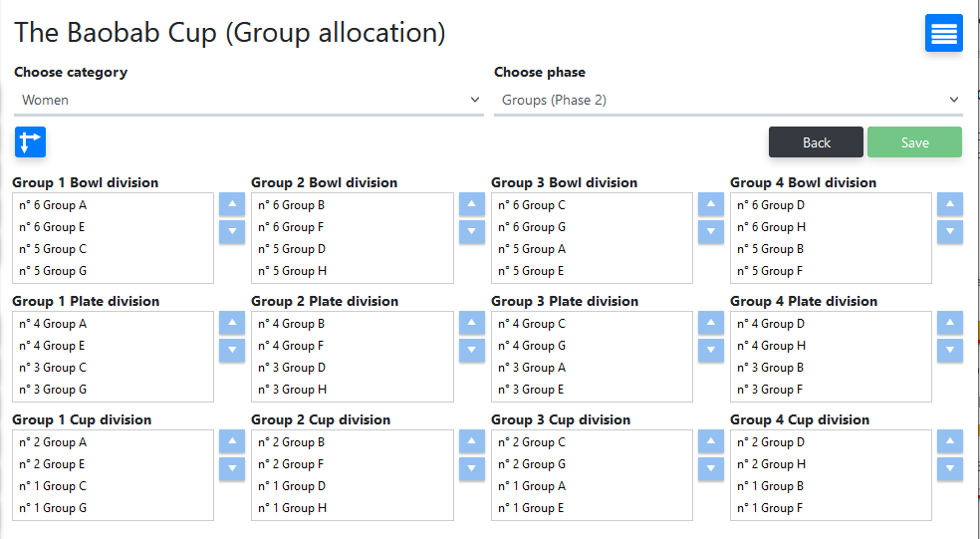Move up in Group 2 Plate division

coord(471,323)
